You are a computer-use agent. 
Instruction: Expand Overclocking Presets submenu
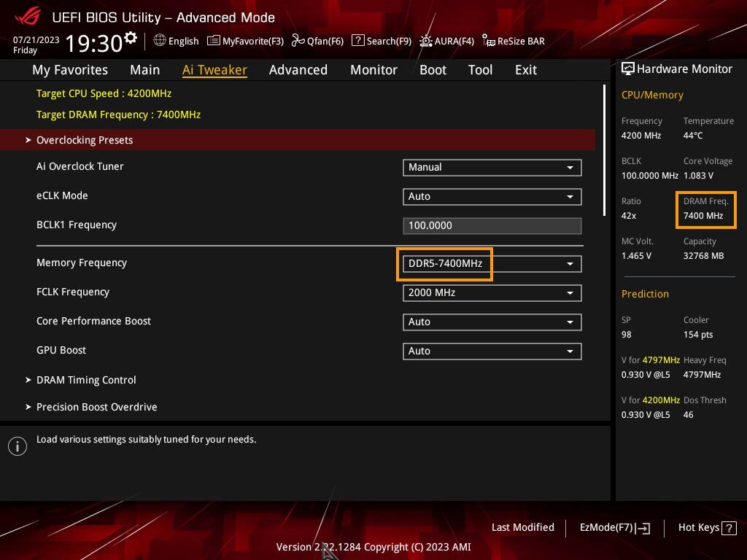298,140
